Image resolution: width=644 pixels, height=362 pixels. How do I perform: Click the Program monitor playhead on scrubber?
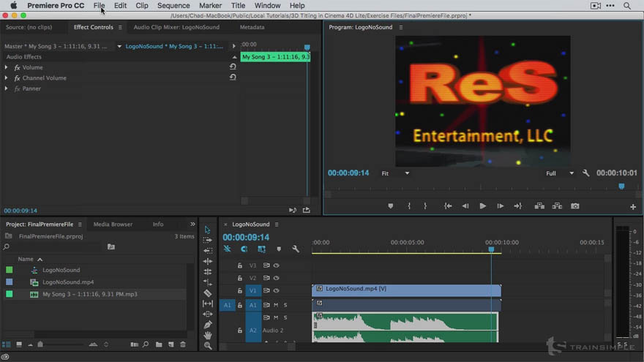(621, 186)
